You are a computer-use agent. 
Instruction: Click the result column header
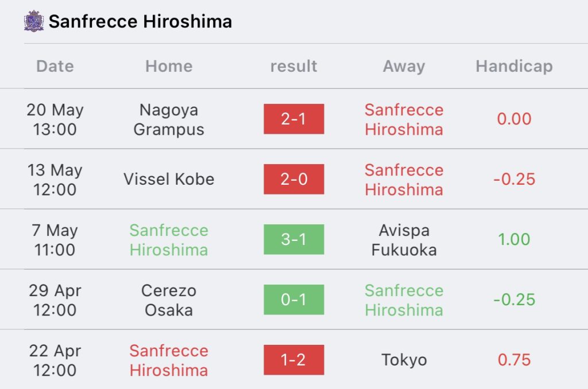pos(293,66)
